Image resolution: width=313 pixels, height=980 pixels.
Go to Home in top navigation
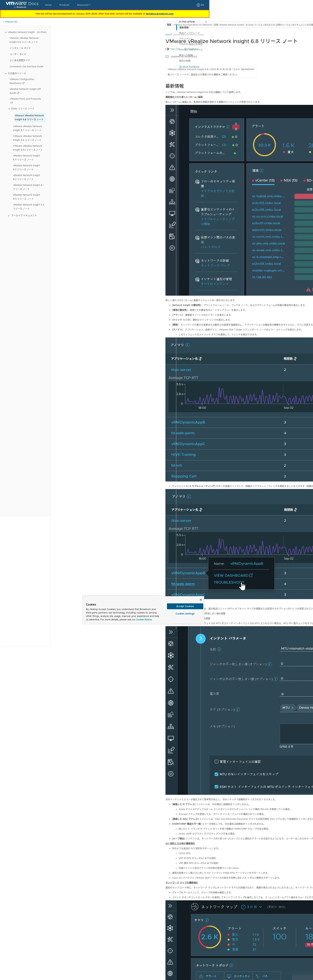coord(48,5)
